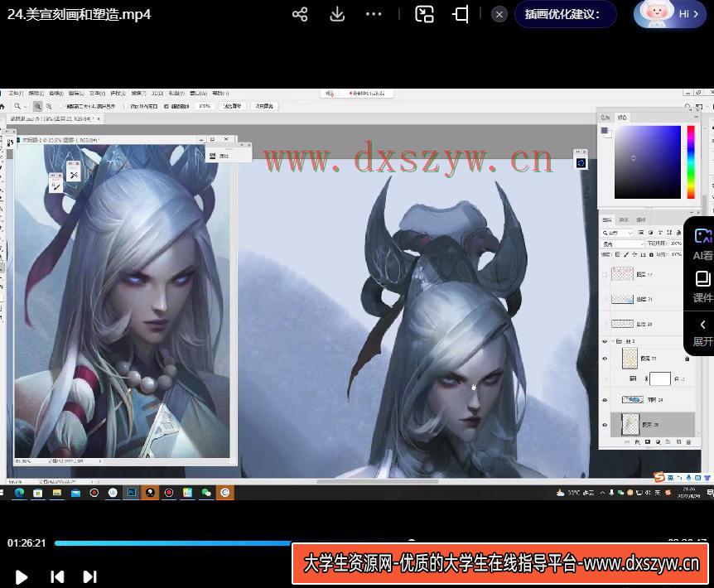Hide layer 23 with its eye icon
This screenshot has width=714, height=588.
(605, 359)
